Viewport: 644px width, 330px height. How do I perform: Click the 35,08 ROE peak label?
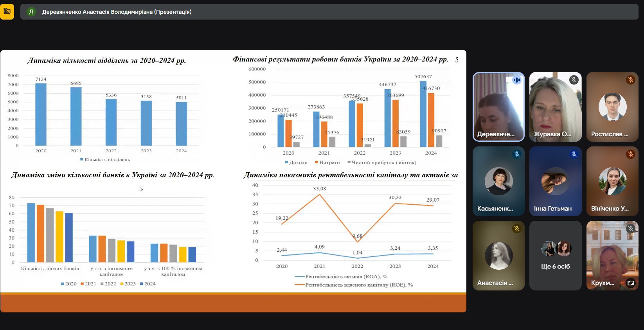319,189
